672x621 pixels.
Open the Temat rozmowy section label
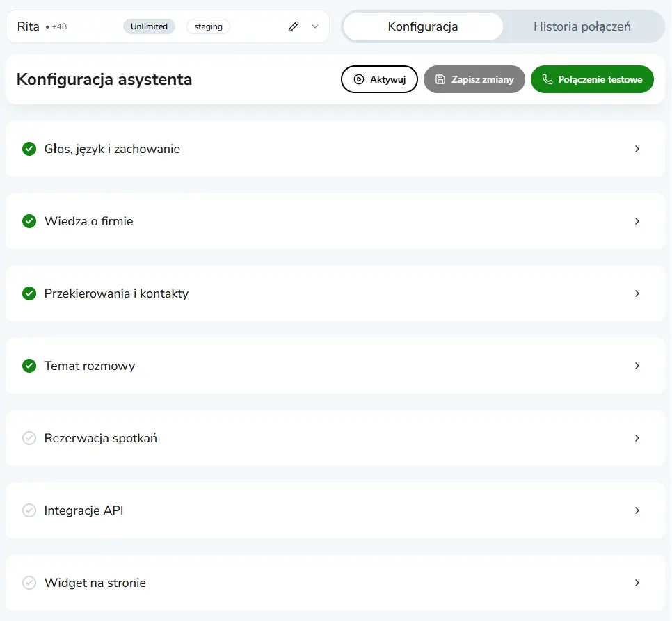pyautogui.click(x=90, y=366)
